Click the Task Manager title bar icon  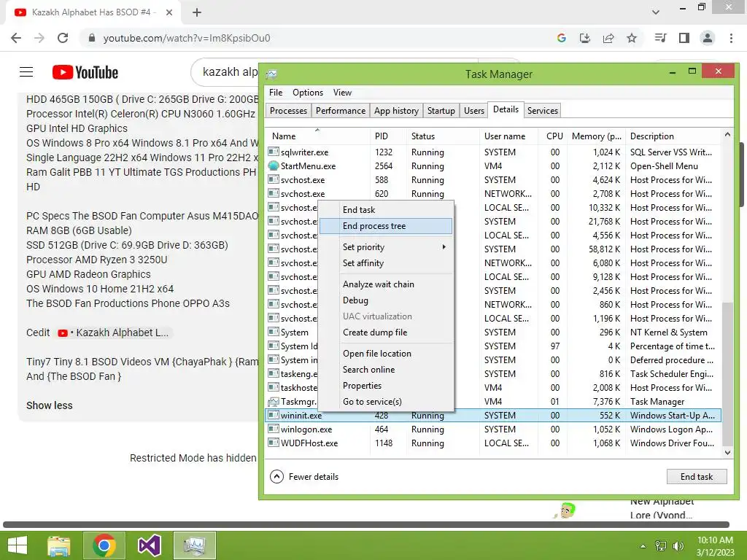pyautogui.click(x=272, y=74)
